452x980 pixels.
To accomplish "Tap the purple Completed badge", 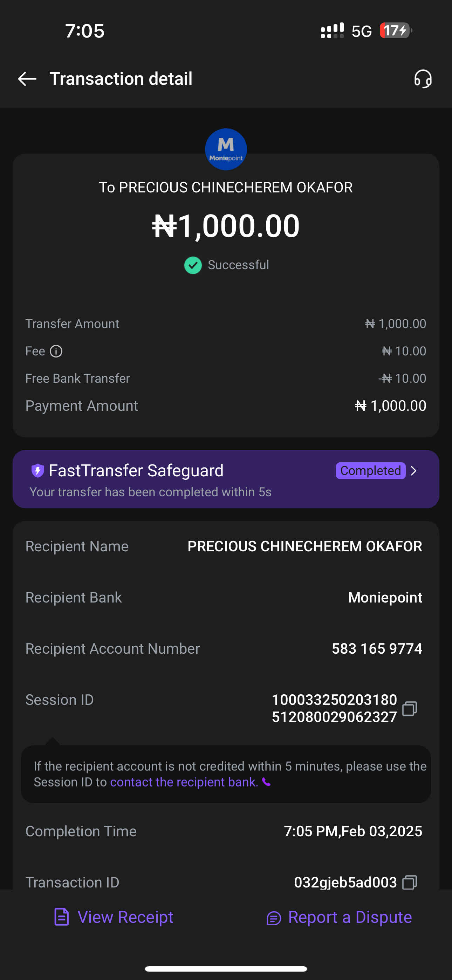I will pos(370,471).
